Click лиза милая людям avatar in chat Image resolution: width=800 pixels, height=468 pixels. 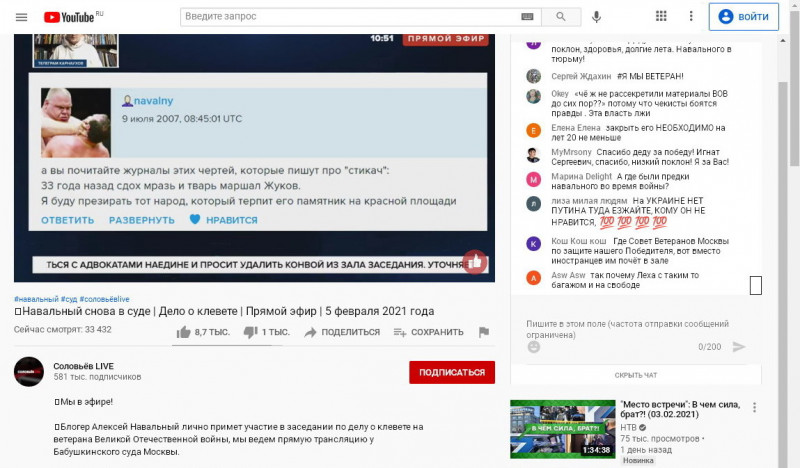pyautogui.click(x=534, y=204)
